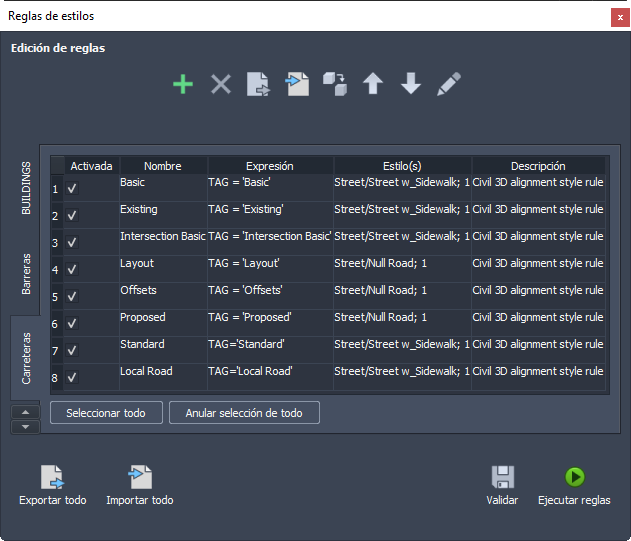The image size is (631, 541).
Task: Copy the rule with the duplicate cubes icon
Action: 335,84
